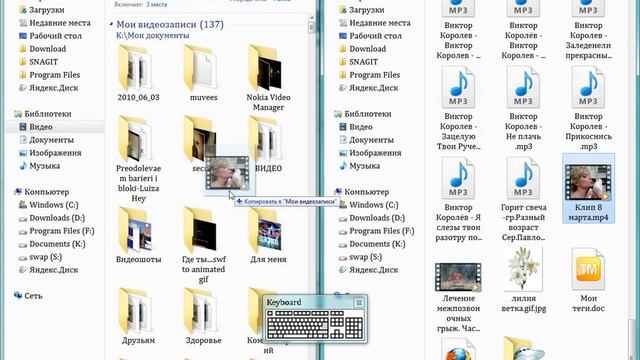Open Загрузки in right window sidebar
Screen dimensions: 640x360
click(361, 10)
